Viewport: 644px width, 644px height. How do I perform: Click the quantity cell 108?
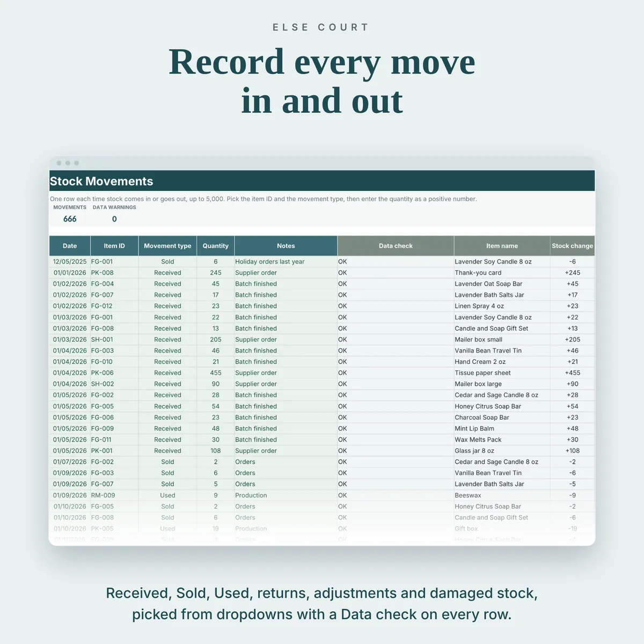click(x=216, y=451)
